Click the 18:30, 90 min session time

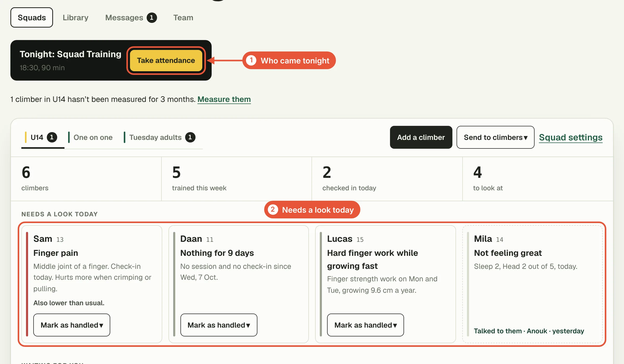click(x=42, y=68)
